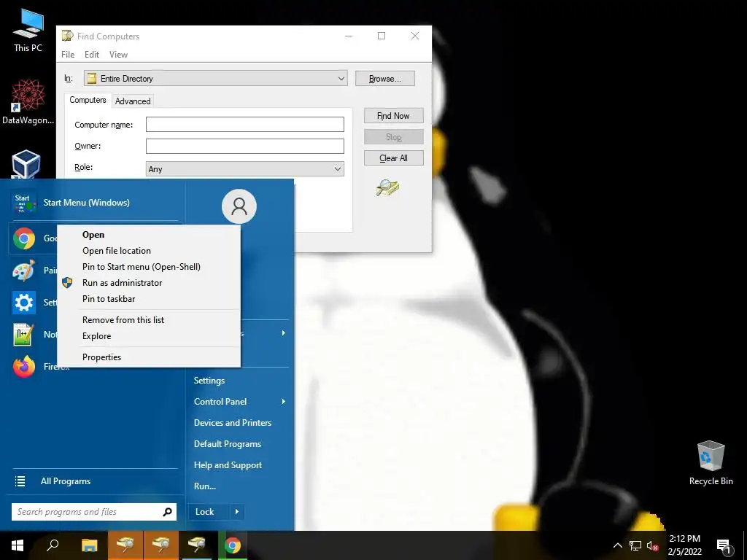Open the Recycle Bin on desktop
Image resolution: width=747 pixels, height=560 pixels.
(x=711, y=463)
